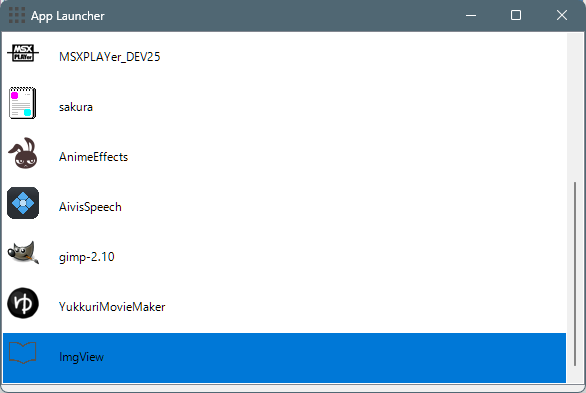
Task: Select the AnimeEffects entry text
Action: (93, 157)
